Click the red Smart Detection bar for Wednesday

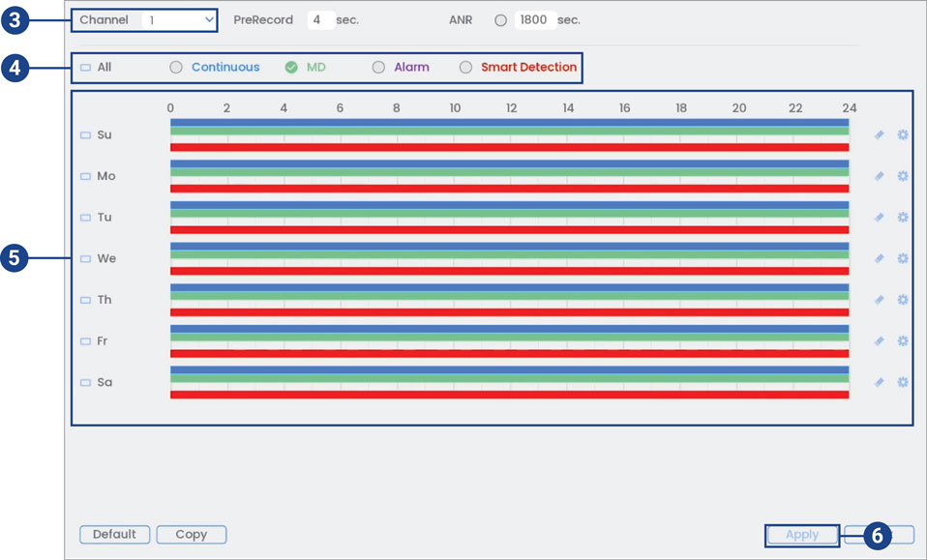[509, 271]
